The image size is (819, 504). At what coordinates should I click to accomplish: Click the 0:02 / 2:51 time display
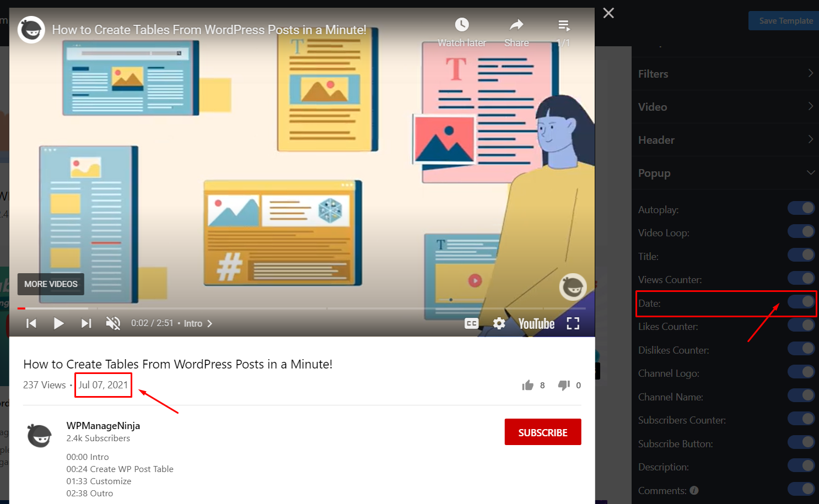152,323
